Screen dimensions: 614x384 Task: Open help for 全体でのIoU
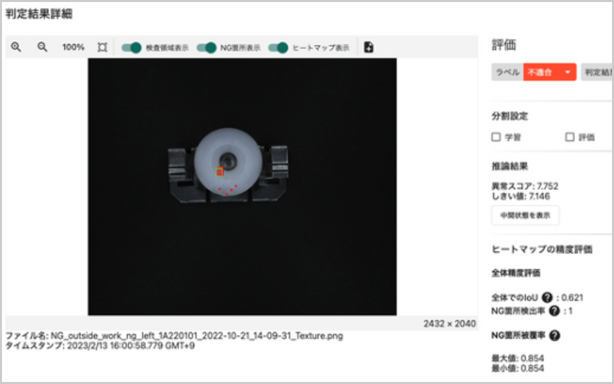(x=547, y=297)
